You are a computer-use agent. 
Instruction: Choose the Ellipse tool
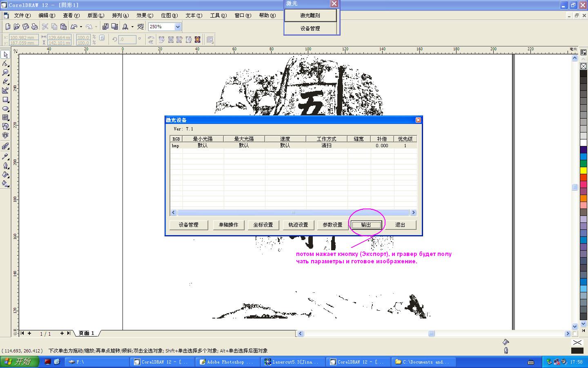[5, 109]
